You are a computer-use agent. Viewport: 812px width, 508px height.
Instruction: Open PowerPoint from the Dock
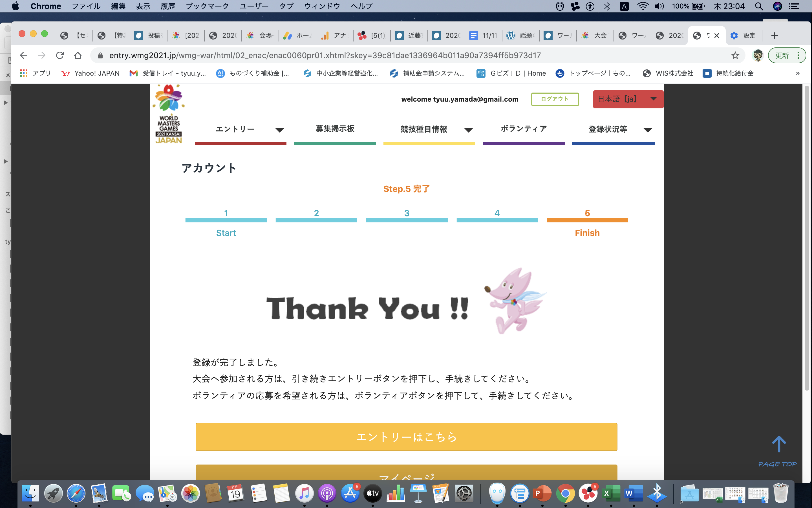542,493
